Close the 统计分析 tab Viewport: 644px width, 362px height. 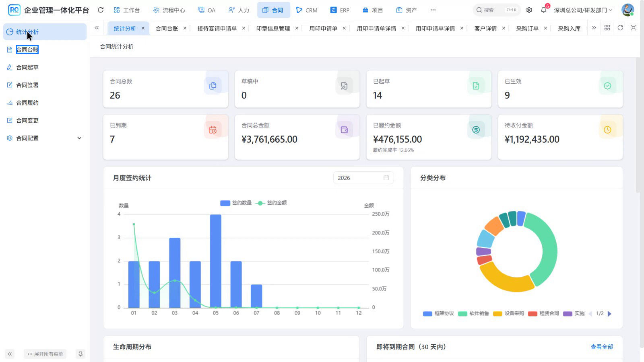143,28
